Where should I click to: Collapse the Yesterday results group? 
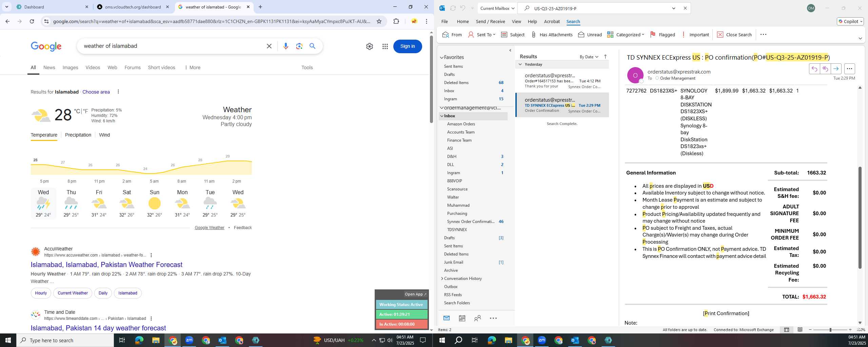pos(520,64)
